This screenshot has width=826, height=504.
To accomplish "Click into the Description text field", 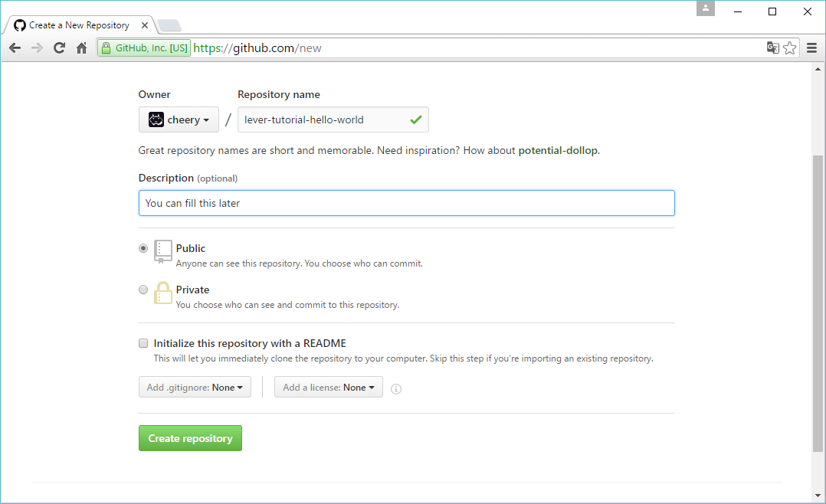I will pyautogui.click(x=406, y=203).
